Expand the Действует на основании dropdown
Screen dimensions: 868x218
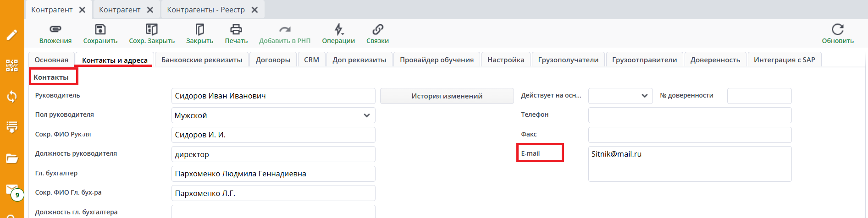pos(644,96)
